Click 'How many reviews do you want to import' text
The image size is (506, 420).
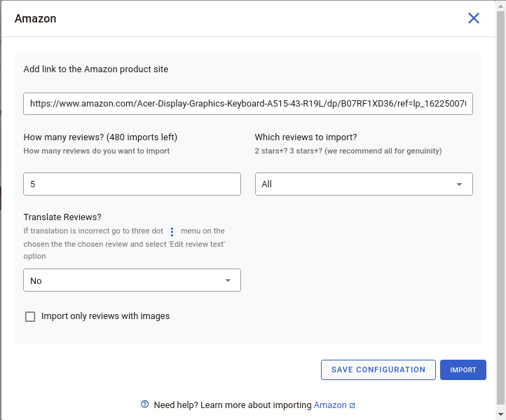point(97,151)
